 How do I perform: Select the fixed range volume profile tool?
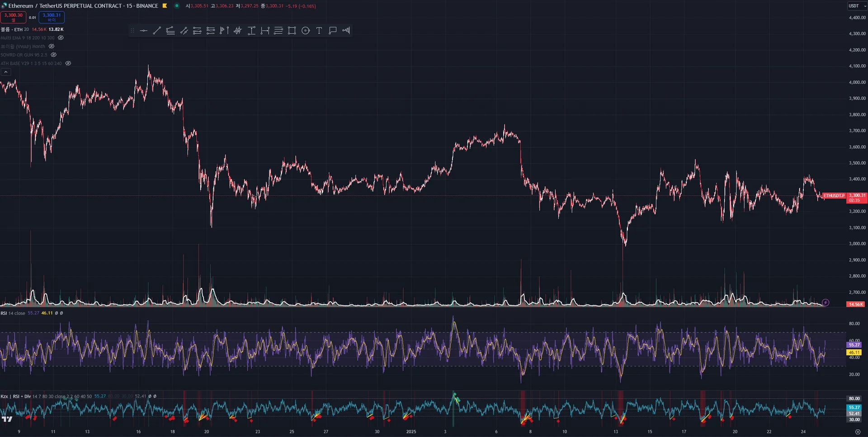click(x=224, y=31)
